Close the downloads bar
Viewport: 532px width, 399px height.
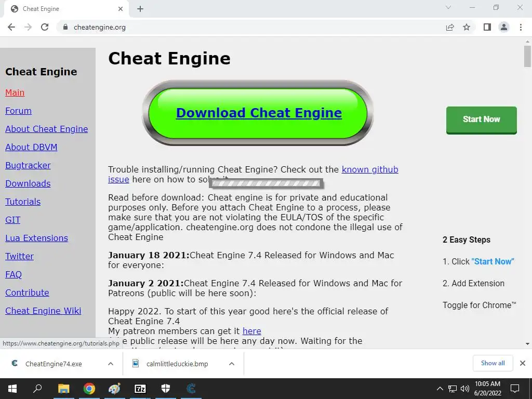point(523,363)
